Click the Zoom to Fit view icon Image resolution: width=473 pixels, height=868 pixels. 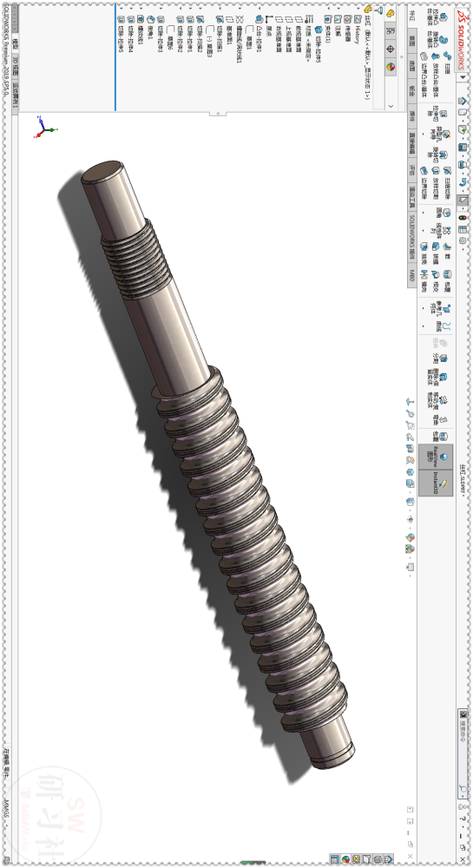(x=411, y=413)
